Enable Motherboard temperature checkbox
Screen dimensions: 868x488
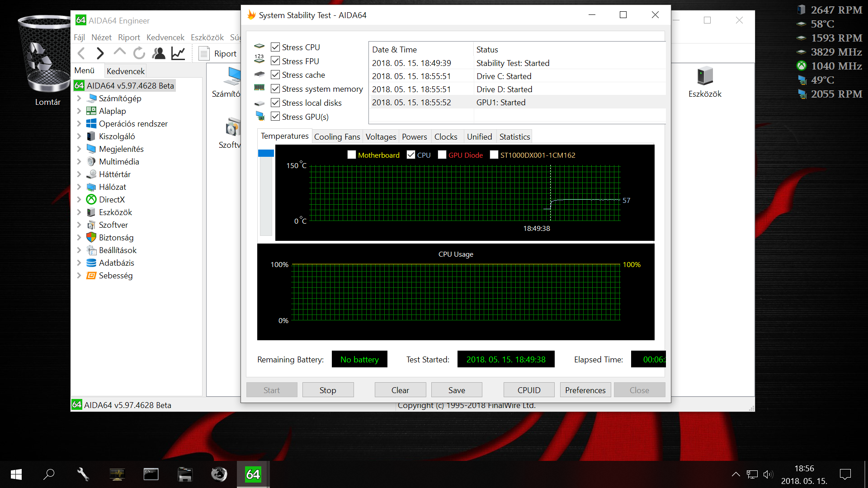click(x=352, y=155)
